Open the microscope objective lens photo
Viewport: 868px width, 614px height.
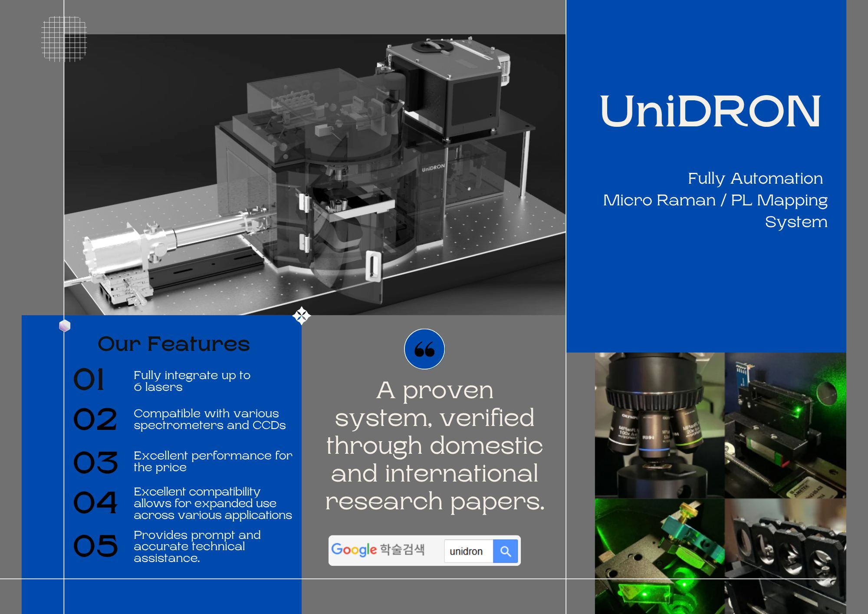point(660,425)
